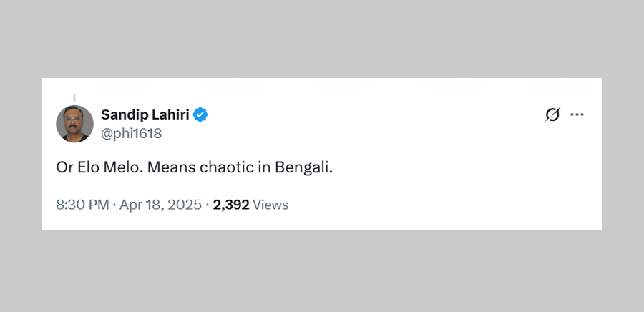Click the Apr 18, 2025 date
This screenshot has height=312, width=644.
160,205
